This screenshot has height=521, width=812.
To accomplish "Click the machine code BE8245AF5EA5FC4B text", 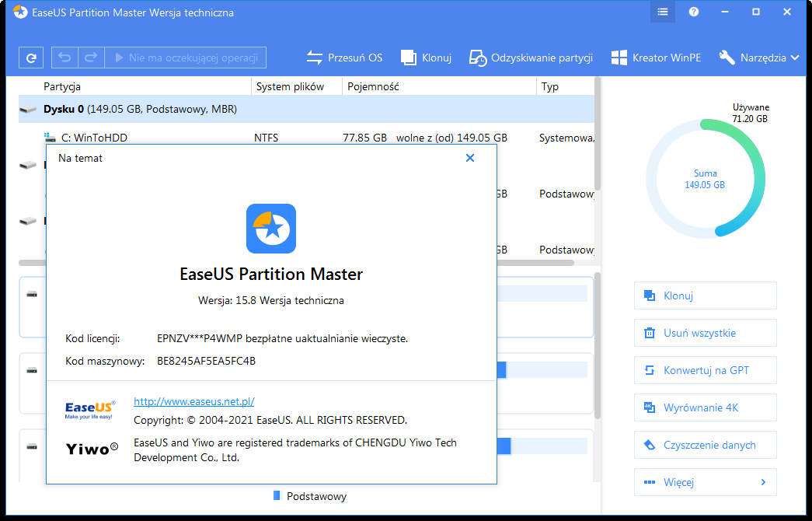I will pos(206,361).
